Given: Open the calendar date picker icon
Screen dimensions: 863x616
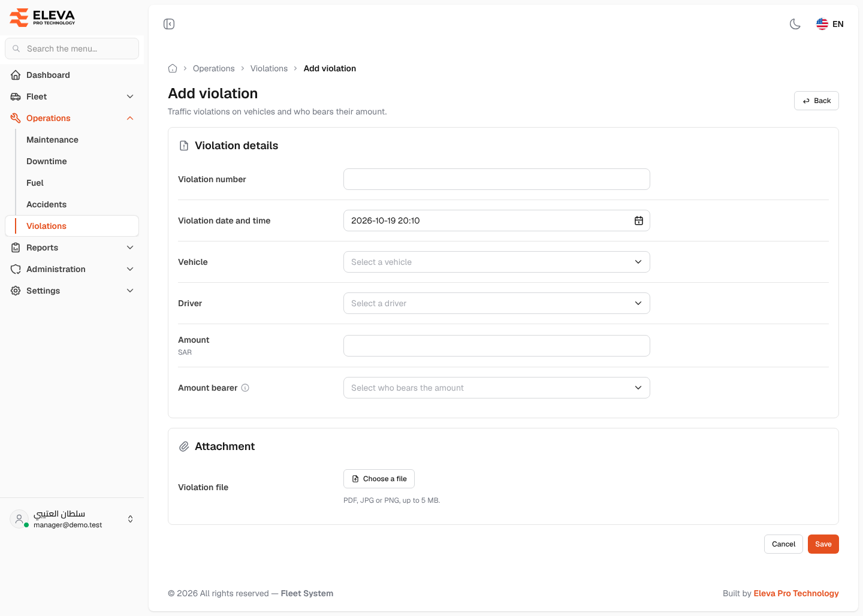Looking at the screenshot, I should pyautogui.click(x=639, y=221).
